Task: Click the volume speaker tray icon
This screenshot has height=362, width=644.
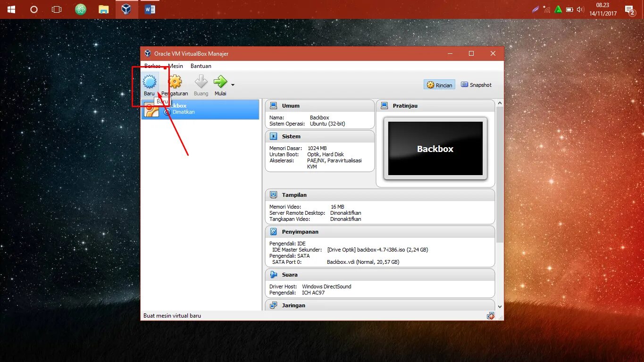Action: (580, 9)
